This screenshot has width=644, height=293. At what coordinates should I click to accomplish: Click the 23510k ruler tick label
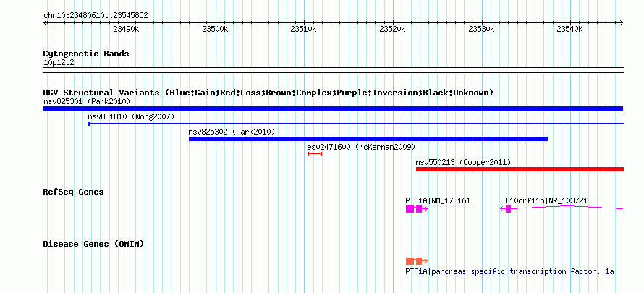tap(303, 29)
